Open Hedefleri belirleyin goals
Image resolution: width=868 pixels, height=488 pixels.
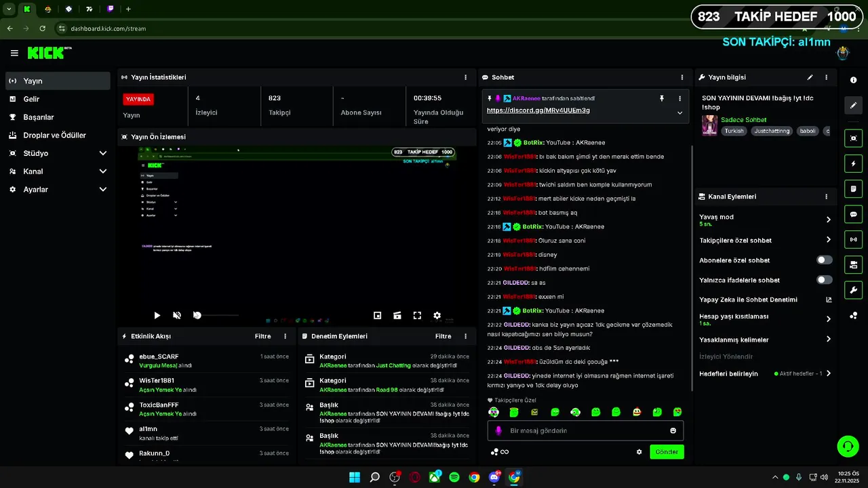(765, 373)
